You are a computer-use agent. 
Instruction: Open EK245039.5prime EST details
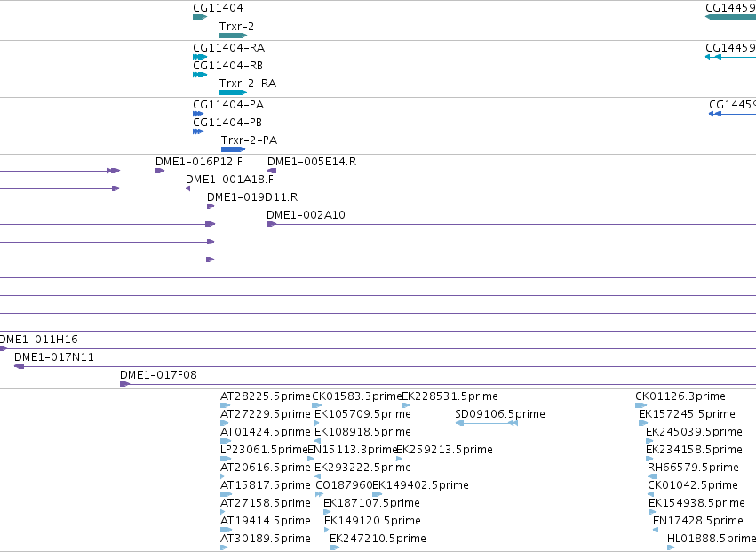click(x=694, y=432)
